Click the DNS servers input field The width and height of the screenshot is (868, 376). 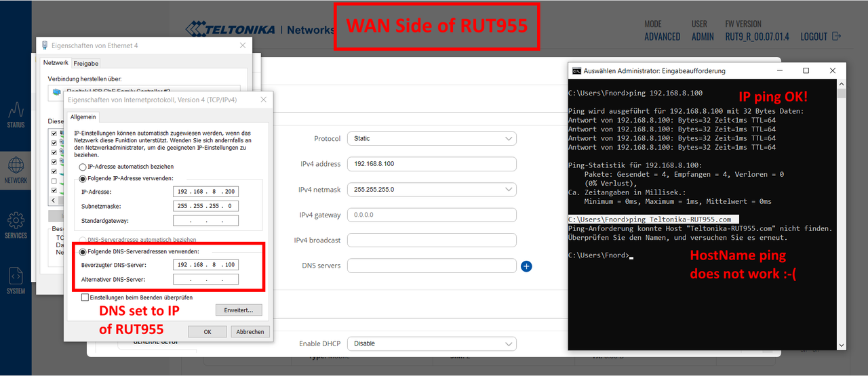(431, 266)
